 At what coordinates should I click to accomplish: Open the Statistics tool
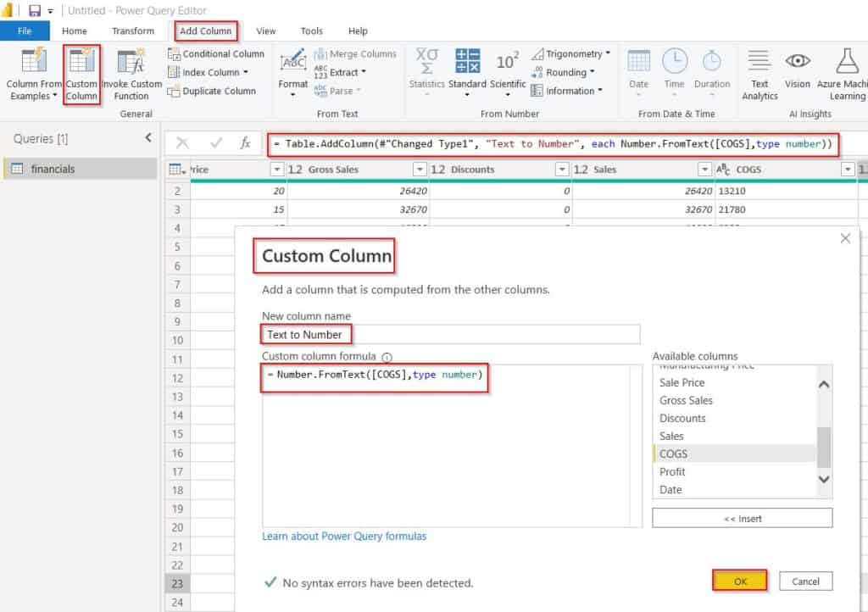pos(427,72)
